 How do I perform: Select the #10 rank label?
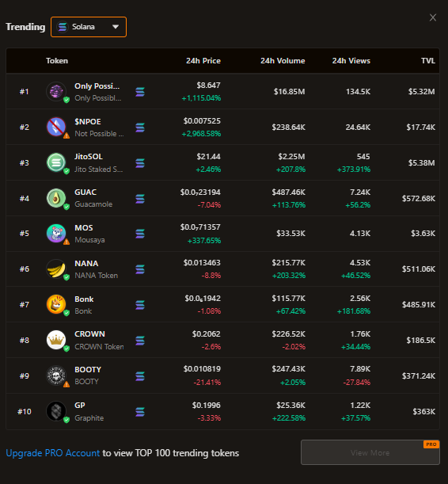(25, 411)
